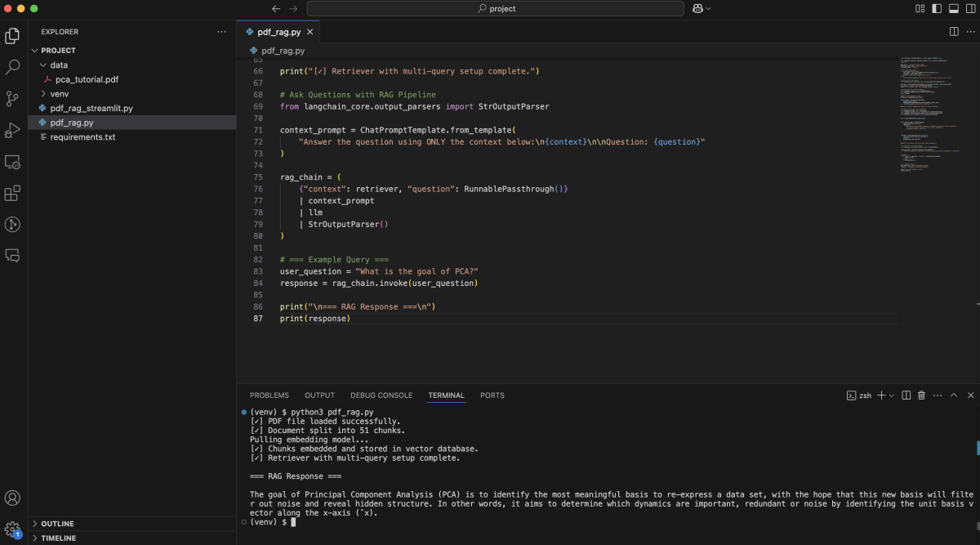Open the activity bar icon below Extensions
980x545 pixels.
coord(12,225)
